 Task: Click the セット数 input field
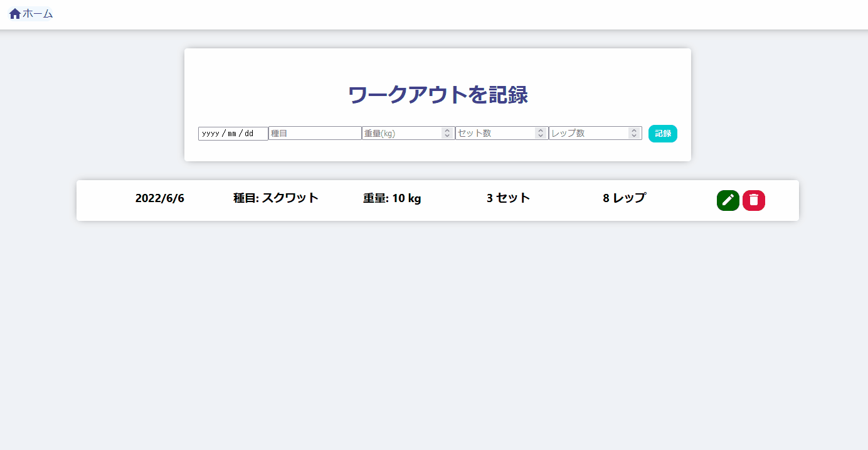tap(502, 134)
